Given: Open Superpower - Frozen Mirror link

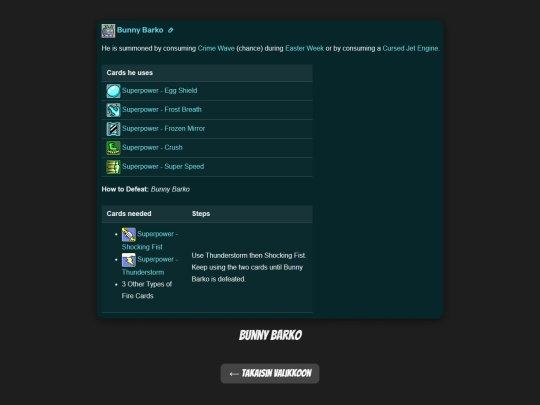Looking at the screenshot, I should pyautogui.click(x=164, y=128).
